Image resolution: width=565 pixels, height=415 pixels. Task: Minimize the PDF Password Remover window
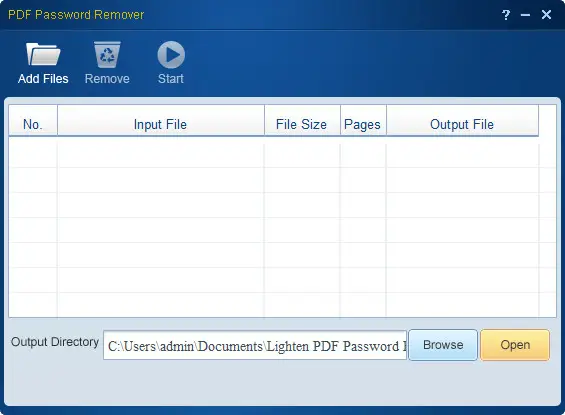click(525, 15)
